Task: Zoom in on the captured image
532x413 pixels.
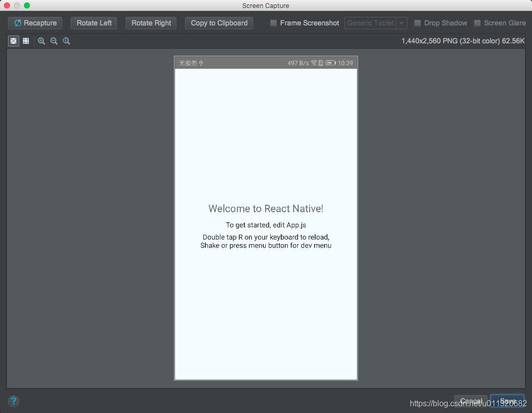Action: [41, 41]
